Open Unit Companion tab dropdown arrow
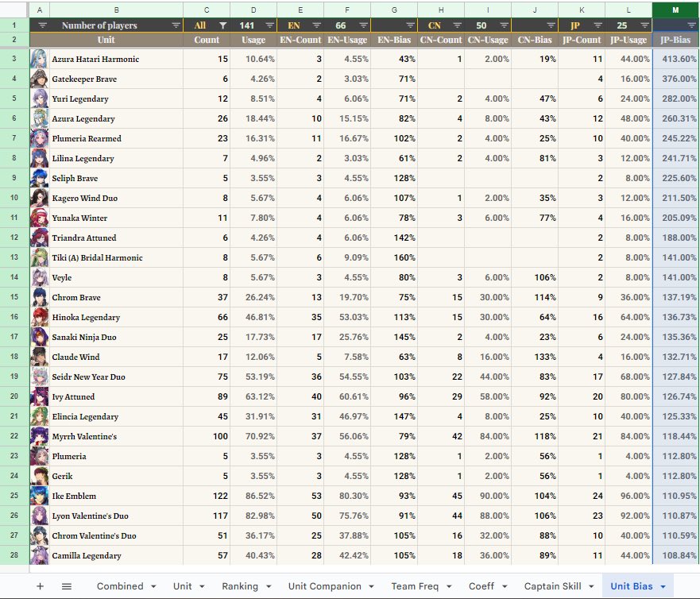This screenshot has width=700, height=599. [371, 586]
